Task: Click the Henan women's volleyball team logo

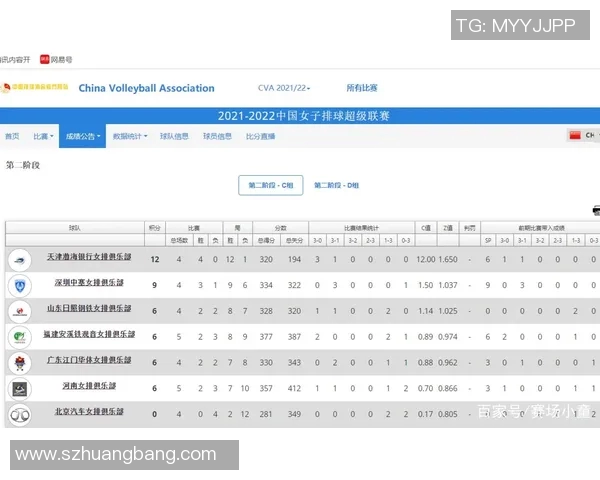Action: click(19, 388)
